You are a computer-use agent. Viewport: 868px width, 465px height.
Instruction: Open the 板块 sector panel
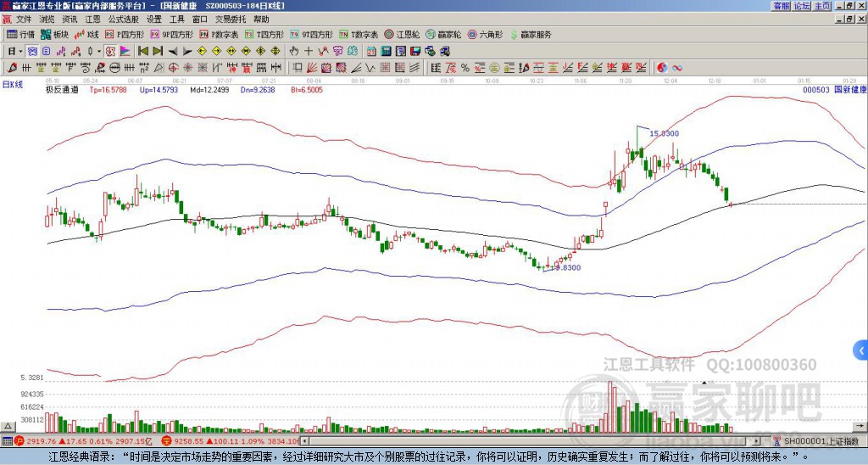click(x=54, y=34)
